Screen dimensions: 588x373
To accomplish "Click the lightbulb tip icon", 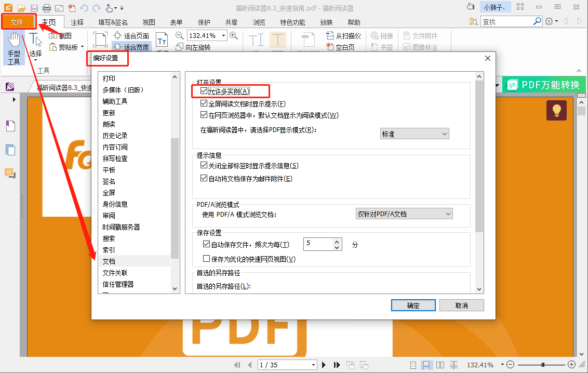I will pyautogui.click(x=556, y=110).
